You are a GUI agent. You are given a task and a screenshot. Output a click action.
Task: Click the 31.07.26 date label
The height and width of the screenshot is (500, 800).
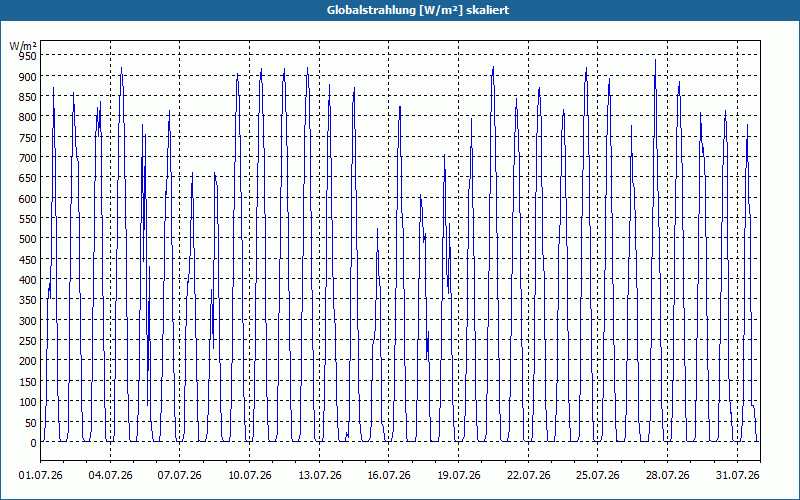coord(737,475)
